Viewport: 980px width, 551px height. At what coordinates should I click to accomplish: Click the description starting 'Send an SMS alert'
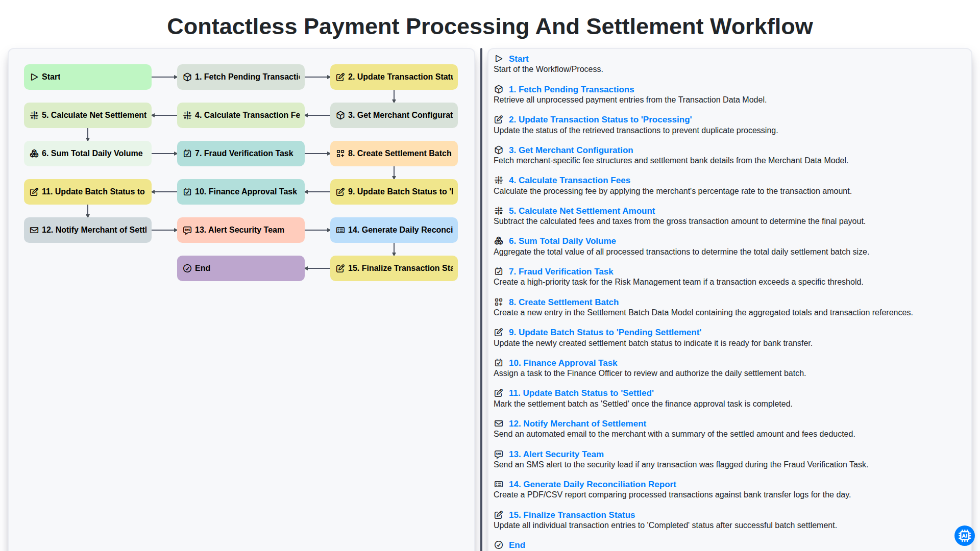681,465
